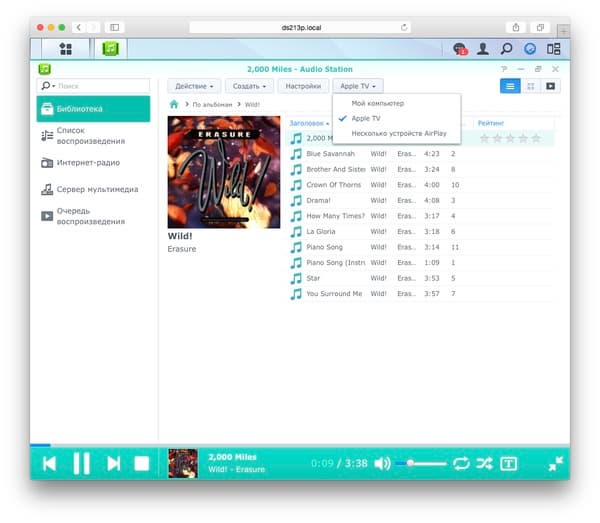Select the Star track
This screenshot has width=600, height=523.
tap(420, 278)
